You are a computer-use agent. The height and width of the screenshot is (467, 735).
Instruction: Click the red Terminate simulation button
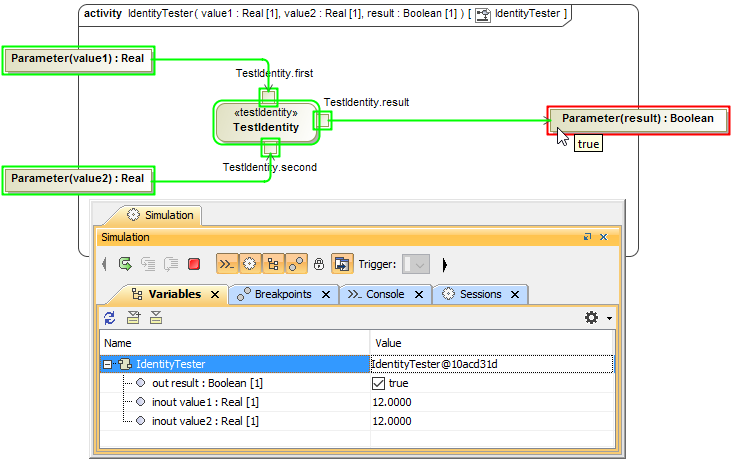click(194, 265)
